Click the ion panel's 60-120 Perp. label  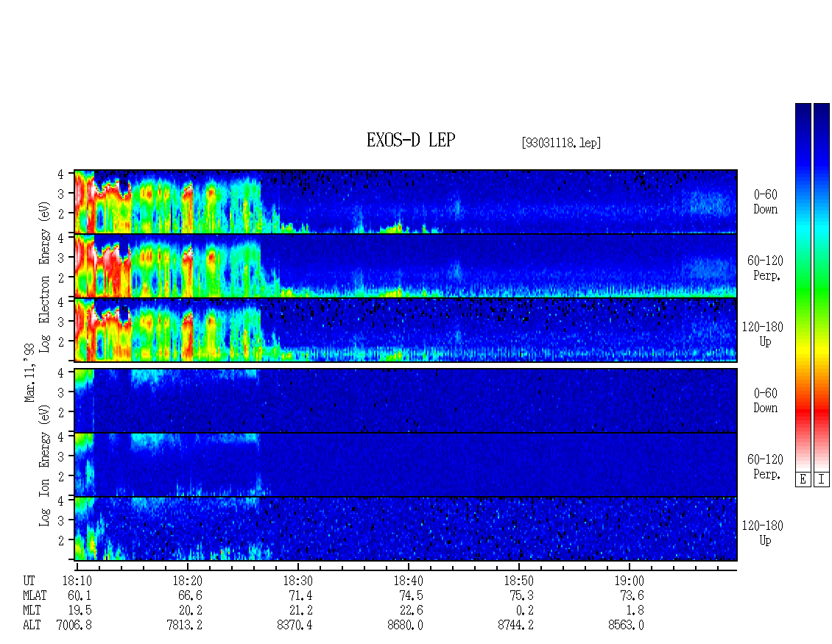click(765, 467)
